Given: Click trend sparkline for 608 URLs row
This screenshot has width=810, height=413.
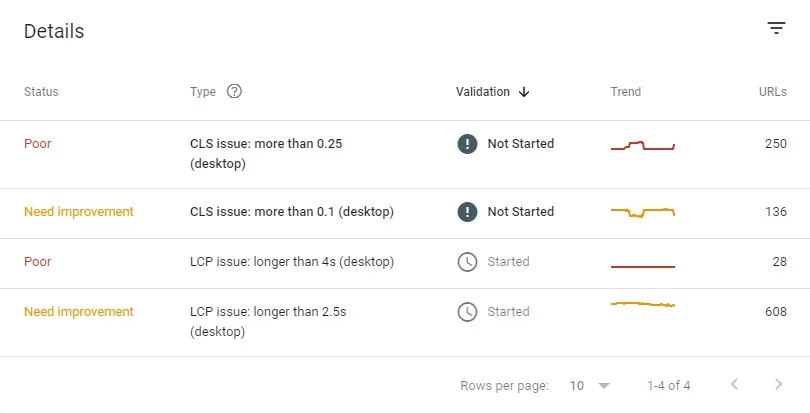Looking at the screenshot, I should coord(643,304).
